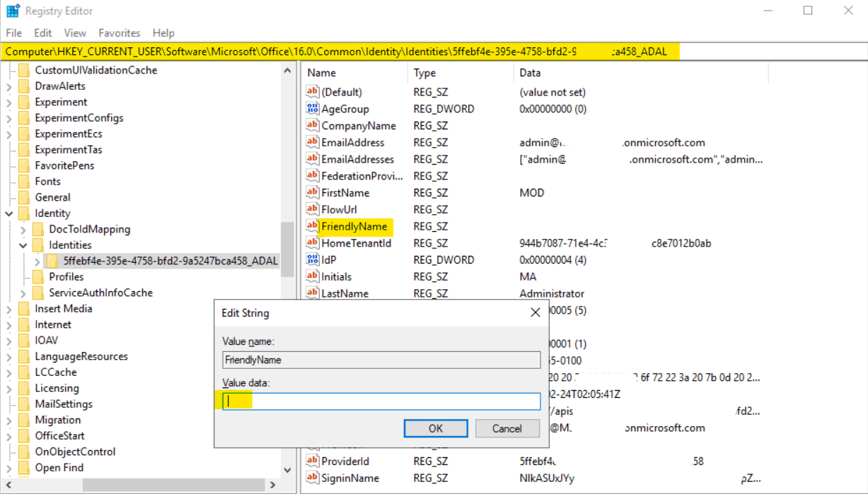Open the Favorites menu

[120, 33]
